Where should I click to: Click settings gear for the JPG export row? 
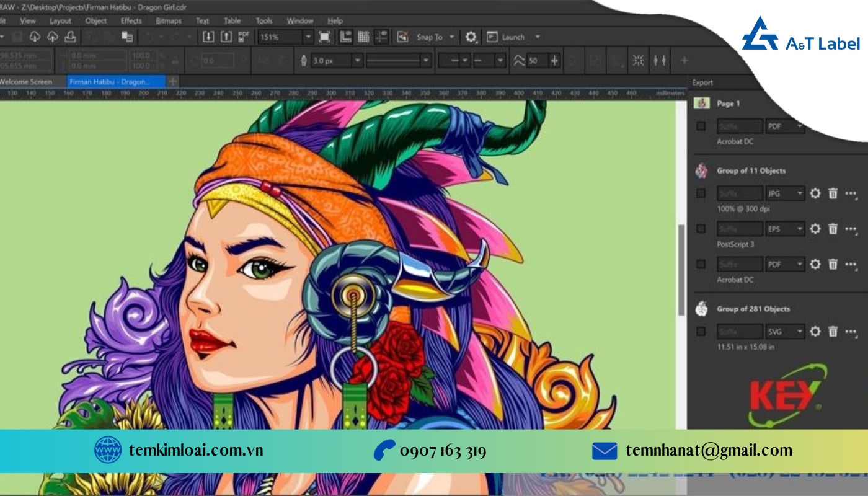click(x=815, y=193)
